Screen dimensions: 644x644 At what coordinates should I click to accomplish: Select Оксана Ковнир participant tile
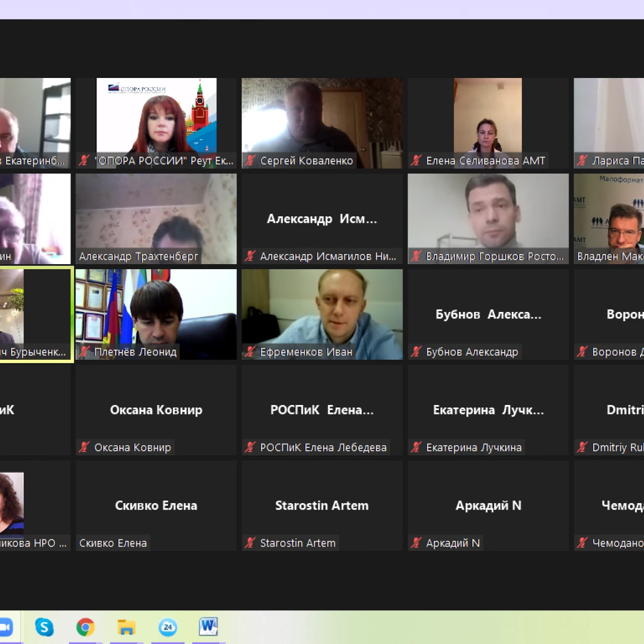(156, 410)
